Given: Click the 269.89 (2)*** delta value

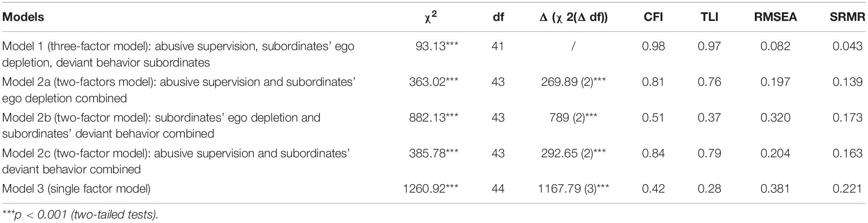Looking at the screenshot, I should tap(573, 82).
